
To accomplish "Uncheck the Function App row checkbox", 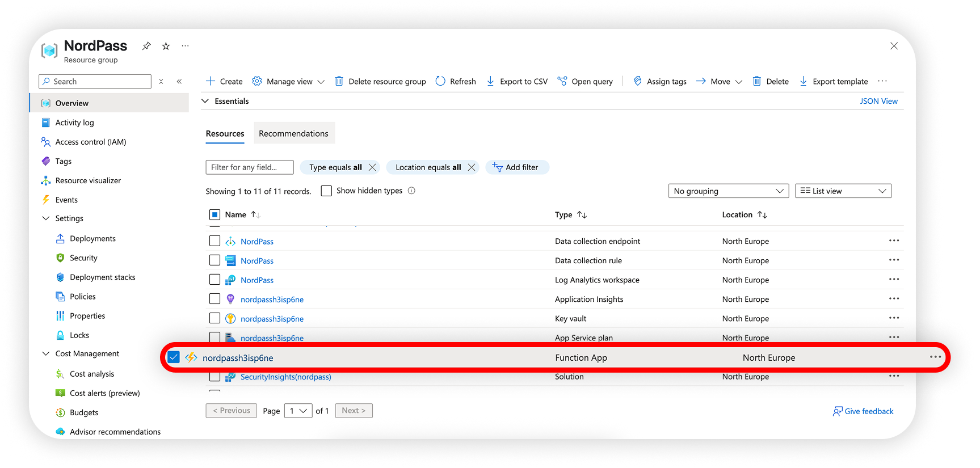I will (x=174, y=357).
